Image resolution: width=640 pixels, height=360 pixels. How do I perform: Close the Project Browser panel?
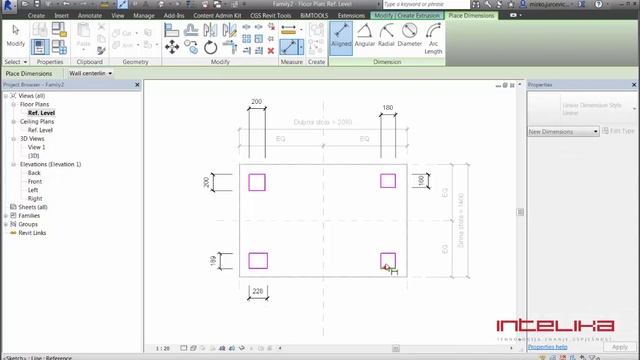pyautogui.click(x=137, y=84)
